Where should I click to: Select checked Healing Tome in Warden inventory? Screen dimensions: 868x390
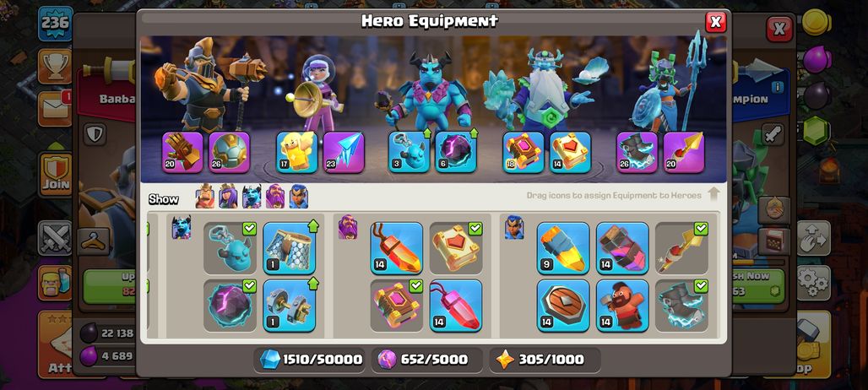456,248
